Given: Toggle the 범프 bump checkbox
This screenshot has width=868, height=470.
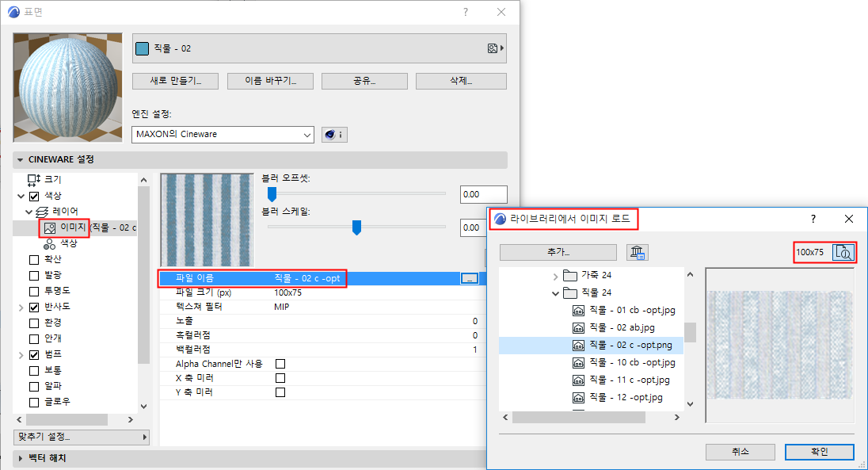Looking at the screenshot, I should coord(34,355).
